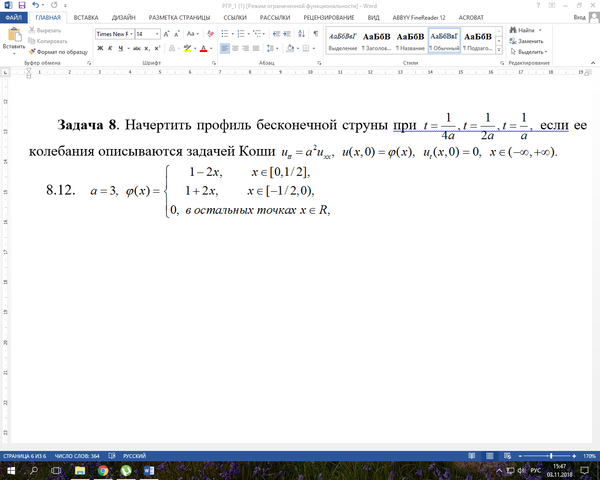Toggle bold (Ж) formatting
600x480 pixels.
point(101,47)
